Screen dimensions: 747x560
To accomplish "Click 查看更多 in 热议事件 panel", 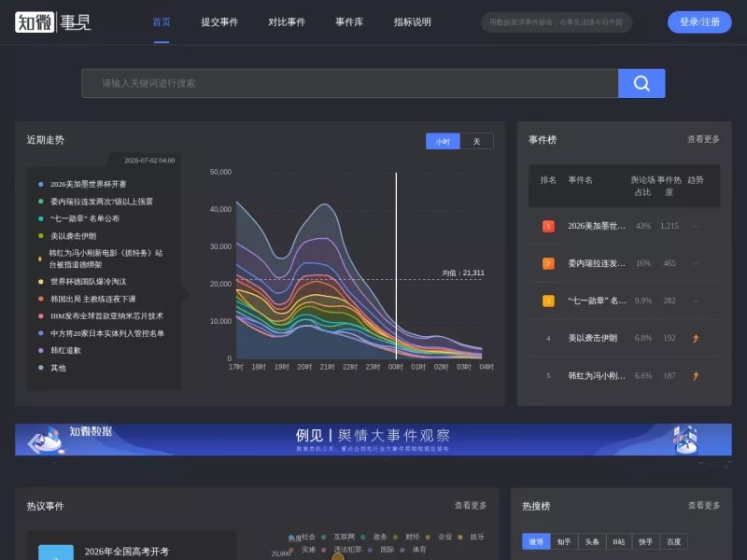I will point(471,505).
